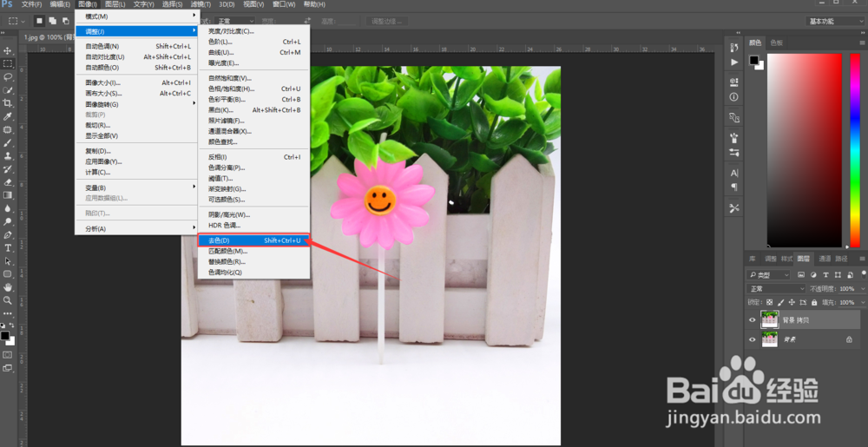Viewport: 868px width, 447px height.
Task: Choose 曲线(U) in the submenu
Action: tap(253, 53)
